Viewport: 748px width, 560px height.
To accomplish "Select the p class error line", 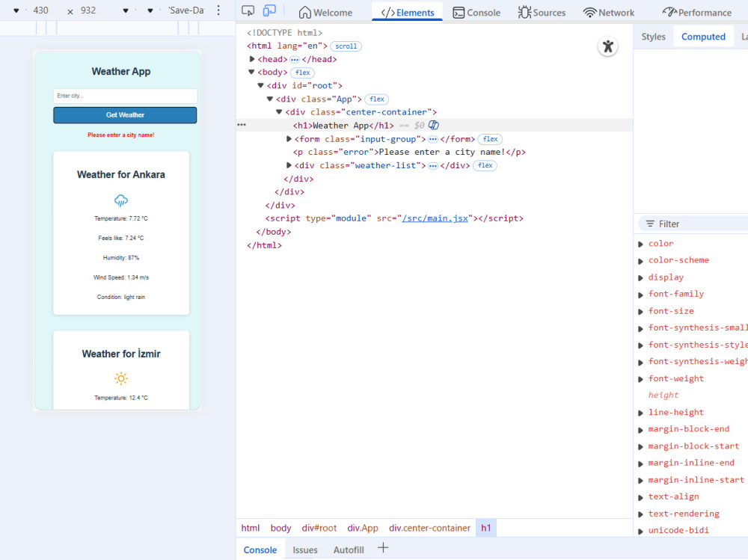I will [x=409, y=152].
